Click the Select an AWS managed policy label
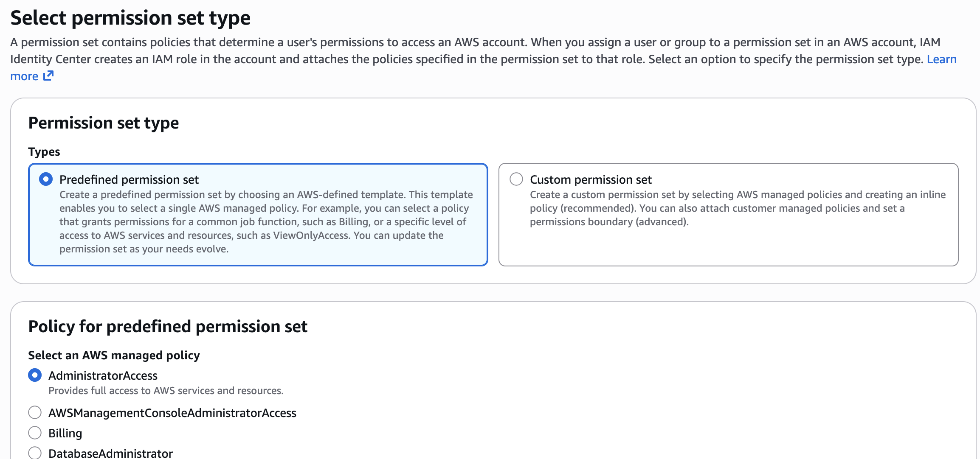 tap(114, 355)
